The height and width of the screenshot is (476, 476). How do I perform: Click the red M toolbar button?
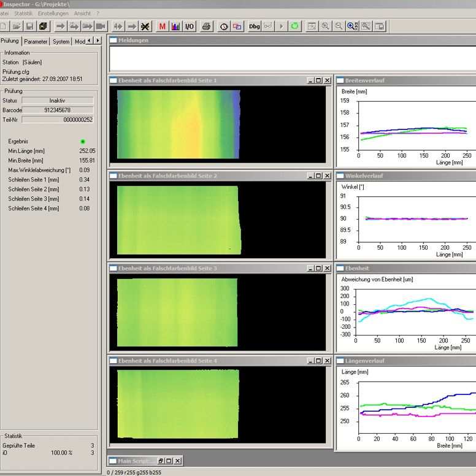click(x=163, y=26)
